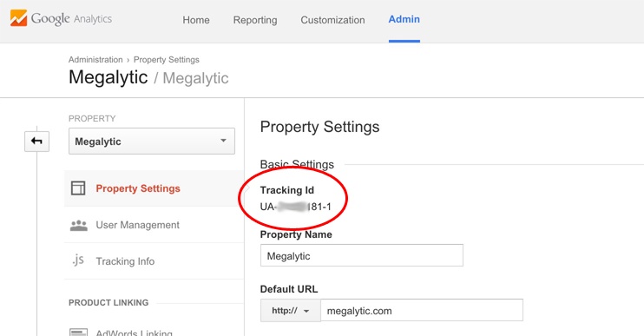Image resolution: width=644 pixels, height=336 pixels.
Task: Click the Property Name input field
Action: [361, 255]
